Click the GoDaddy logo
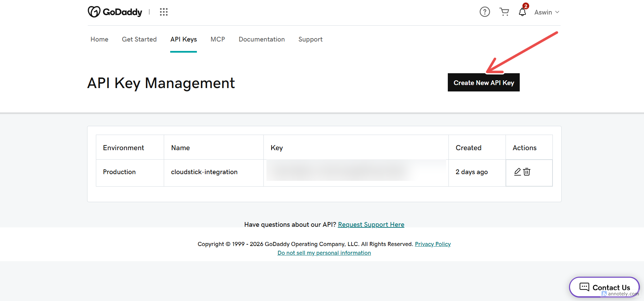This screenshot has width=644, height=301. point(115,12)
